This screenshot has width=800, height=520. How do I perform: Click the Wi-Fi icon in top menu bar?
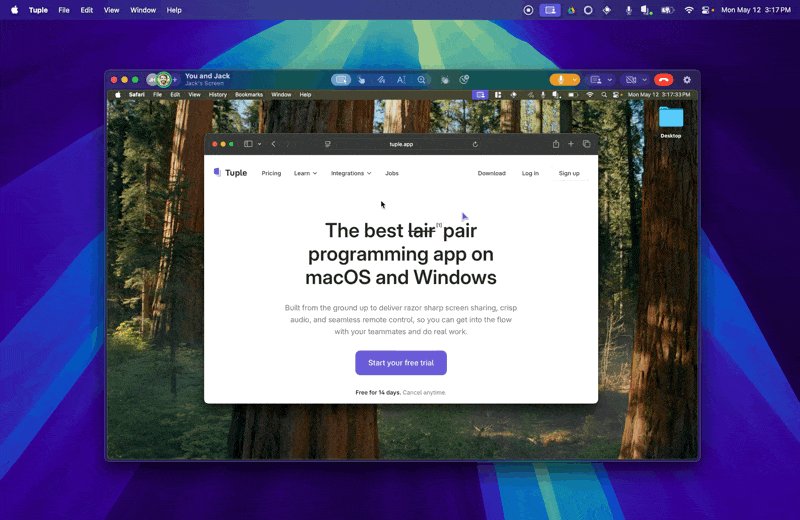pos(689,10)
